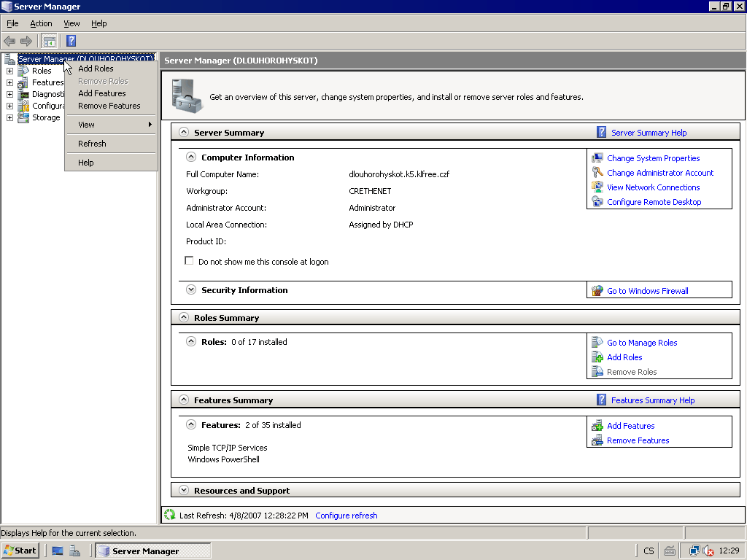Click the Roles node icon in the tree
Image resolution: width=747 pixels, height=560 pixels.
(23, 71)
